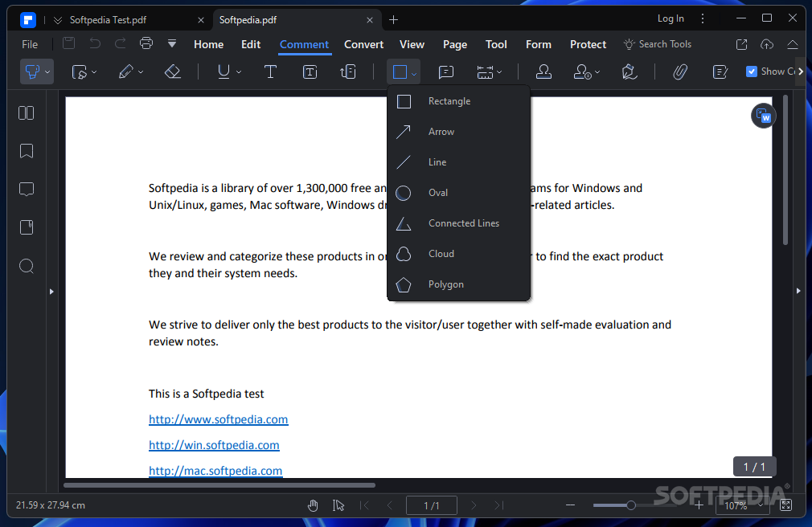Select the area highlight tool
Viewport: 812px width, 527px height.
(x=80, y=72)
